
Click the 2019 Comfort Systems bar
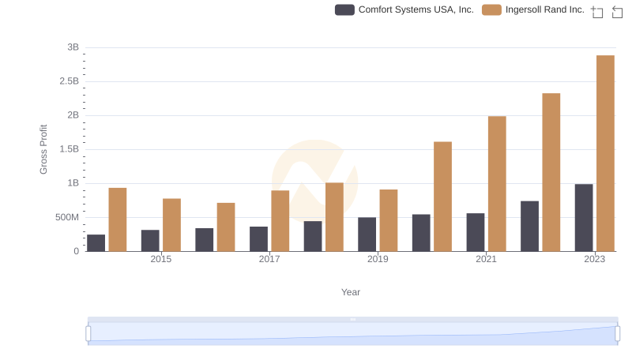[x=367, y=235]
